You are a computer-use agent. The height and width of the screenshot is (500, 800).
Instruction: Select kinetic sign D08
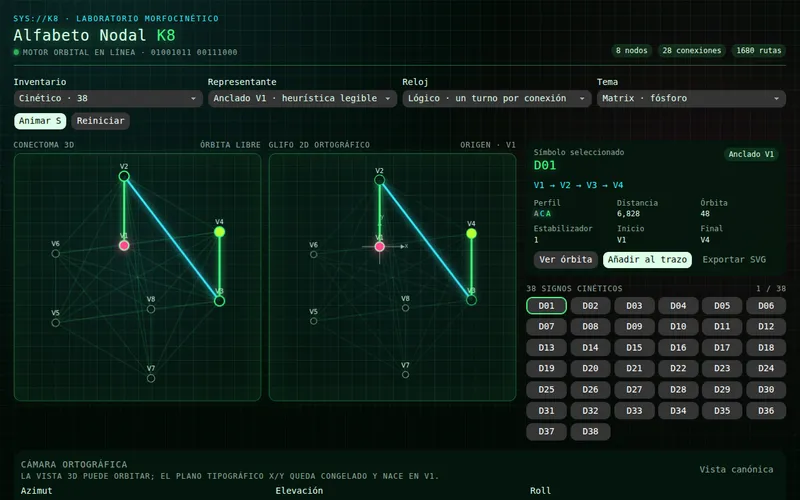click(590, 327)
